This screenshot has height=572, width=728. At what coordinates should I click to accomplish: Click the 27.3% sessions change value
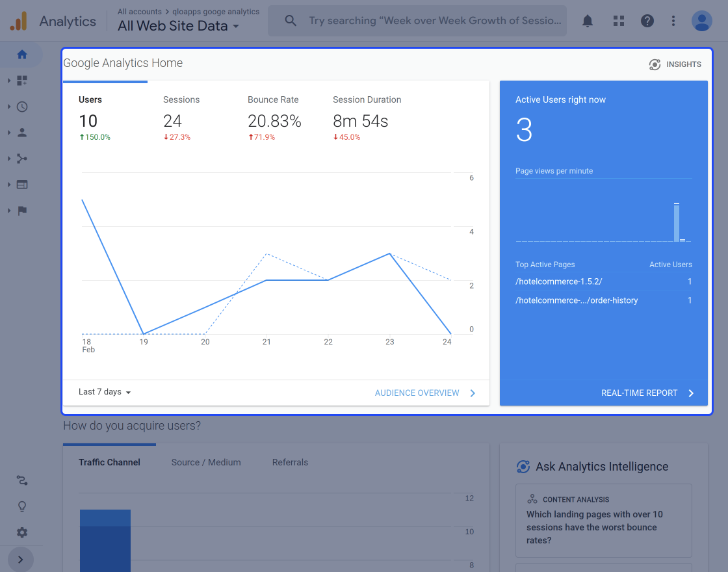177,137
